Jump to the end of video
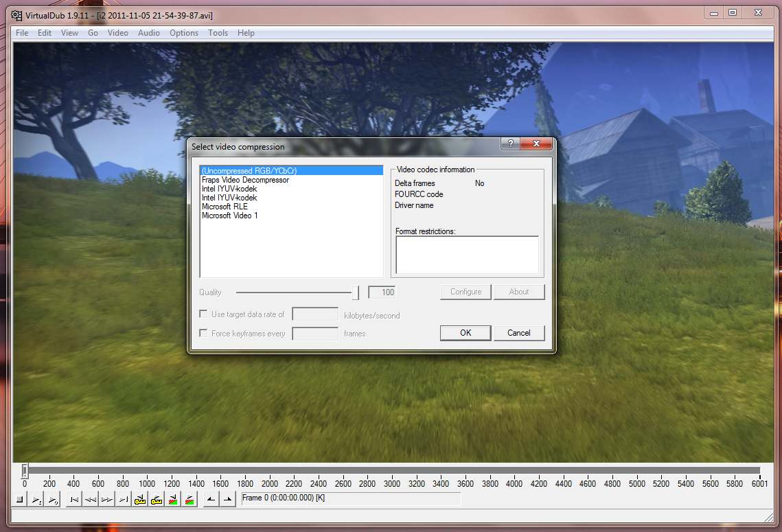Image resolution: width=782 pixels, height=532 pixels. 123,499
